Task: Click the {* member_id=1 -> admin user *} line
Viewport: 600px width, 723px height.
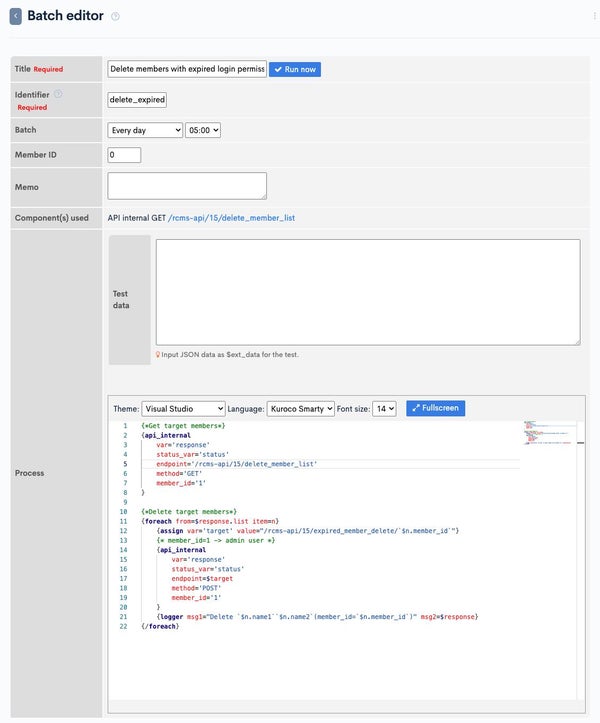Action: [x=215, y=540]
